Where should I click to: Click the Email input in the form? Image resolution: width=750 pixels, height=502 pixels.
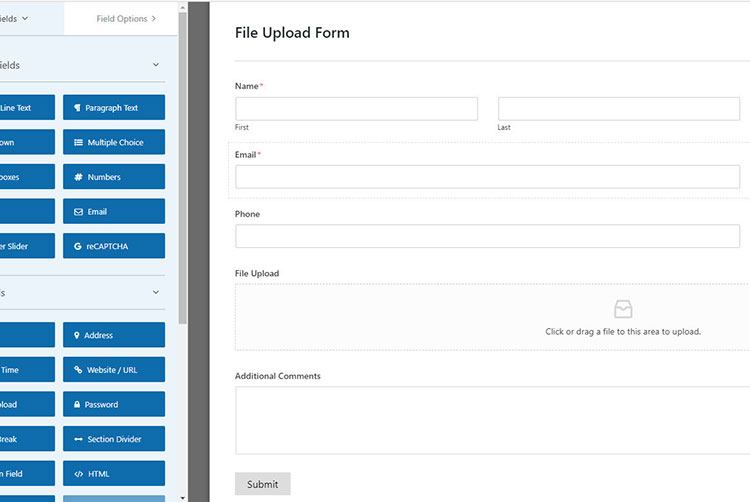pos(487,177)
